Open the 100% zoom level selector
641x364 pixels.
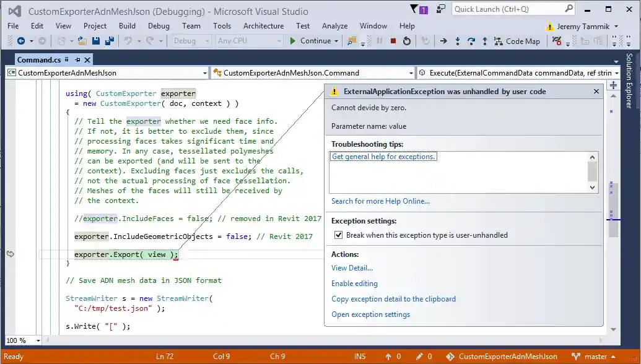click(23, 340)
